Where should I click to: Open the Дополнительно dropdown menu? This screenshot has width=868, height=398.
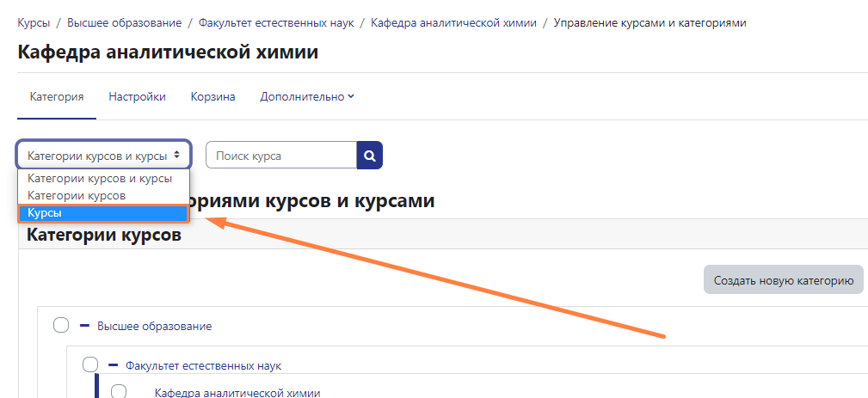point(307,97)
